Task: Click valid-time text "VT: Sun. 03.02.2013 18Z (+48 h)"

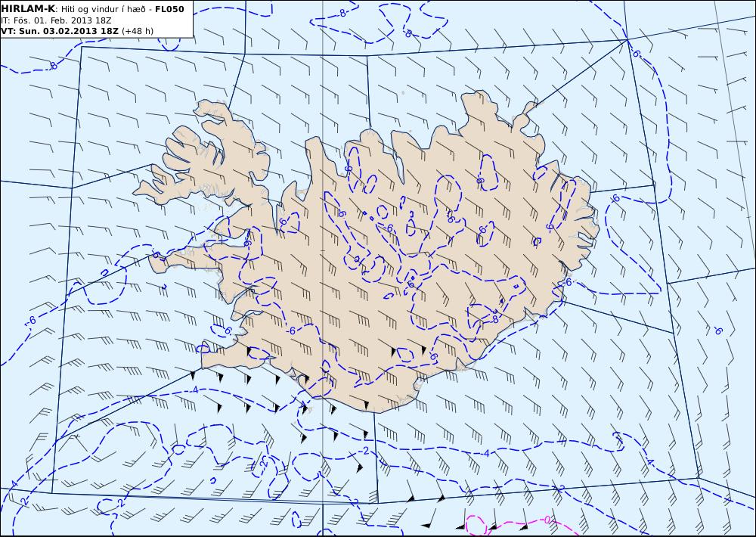Action: (x=77, y=31)
